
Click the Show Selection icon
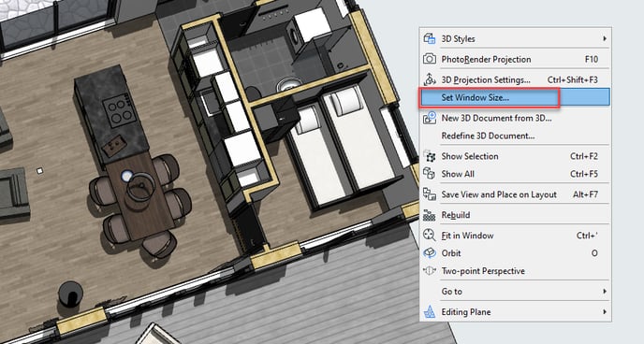pos(430,156)
